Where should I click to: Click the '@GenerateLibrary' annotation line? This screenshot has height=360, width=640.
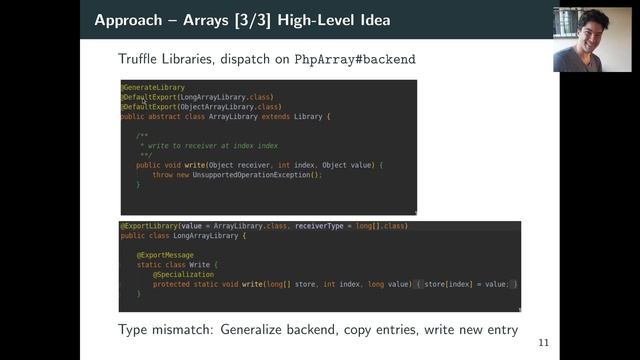click(153, 87)
